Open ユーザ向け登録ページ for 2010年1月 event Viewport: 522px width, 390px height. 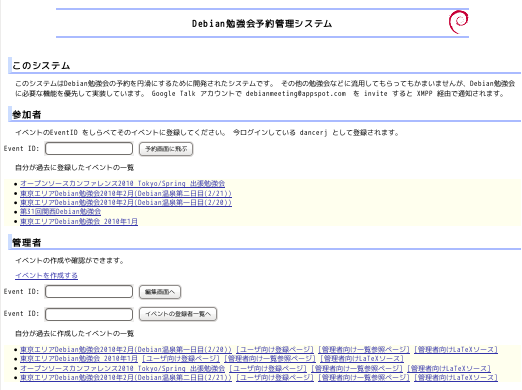pyautogui.click(x=181, y=359)
